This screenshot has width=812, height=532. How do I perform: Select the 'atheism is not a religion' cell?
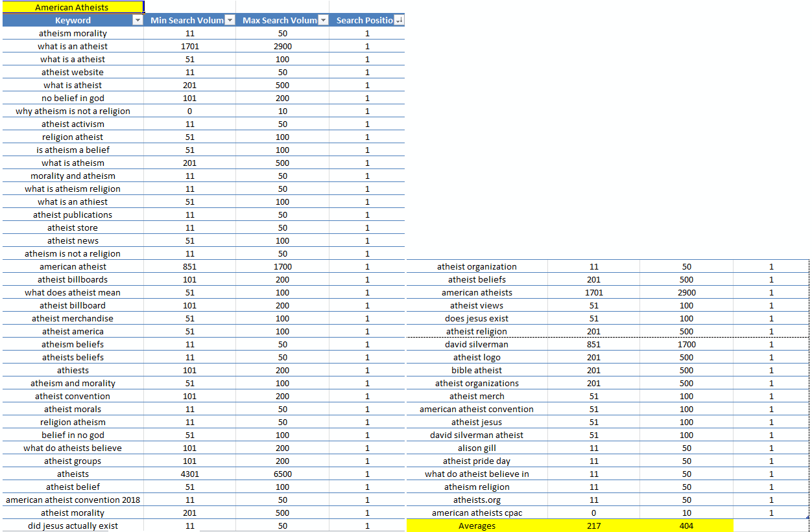pyautogui.click(x=73, y=253)
